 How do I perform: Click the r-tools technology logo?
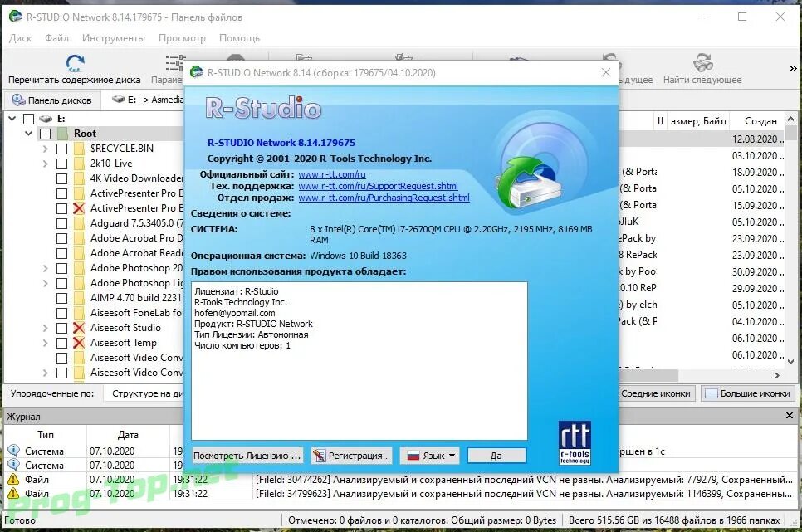(x=575, y=442)
